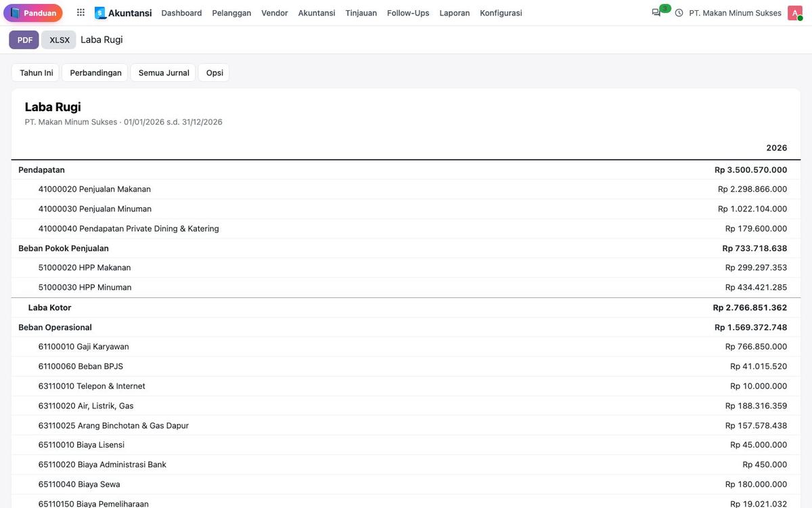Image resolution: width=812 pixels, height=508 pixels.
Task: Select the 65110010 Biaya Lisensi account line
Action: pyautogui.click(x=406, y=445)
